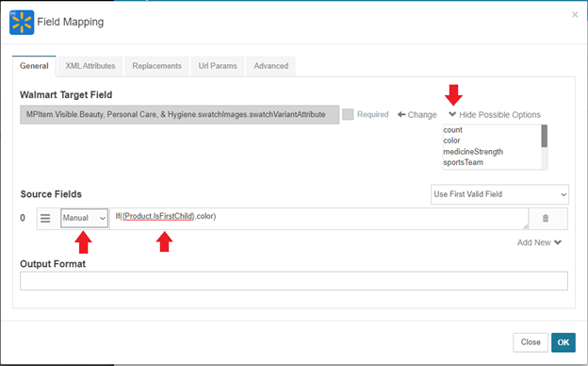Click the source field formula textarea
588x366 pixels.
pyautogui.click(x=319, y=219)
